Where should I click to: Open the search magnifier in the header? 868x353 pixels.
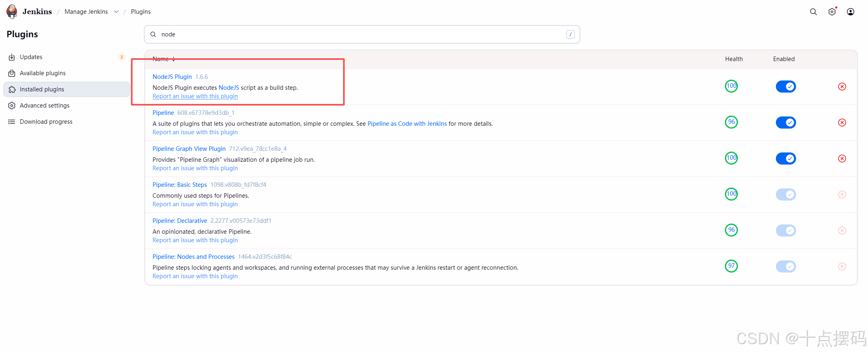[x=813, y=12]
